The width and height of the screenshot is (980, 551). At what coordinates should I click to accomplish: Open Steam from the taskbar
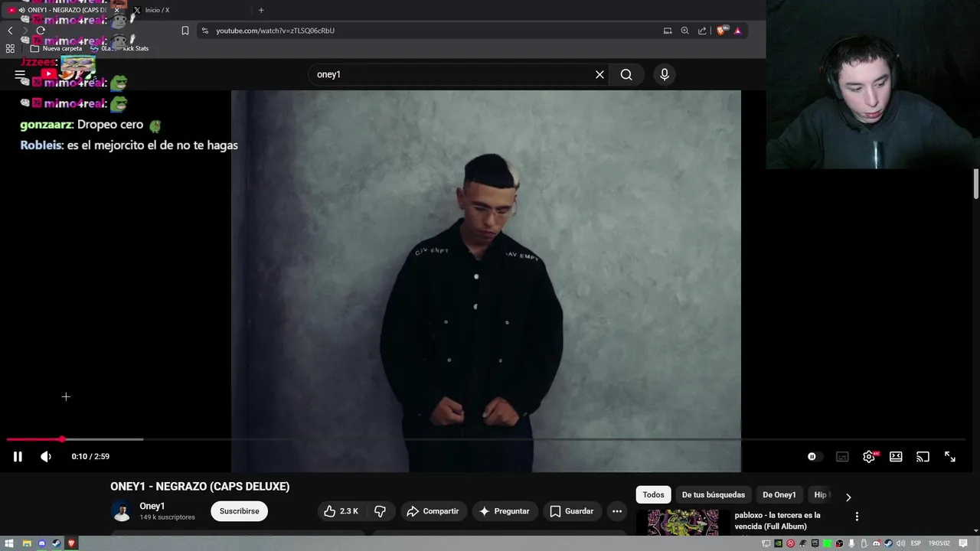coord(57,543)
